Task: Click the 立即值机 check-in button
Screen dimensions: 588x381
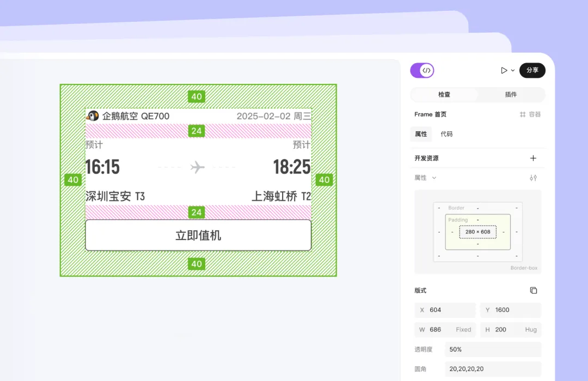Action: point(198,235)
